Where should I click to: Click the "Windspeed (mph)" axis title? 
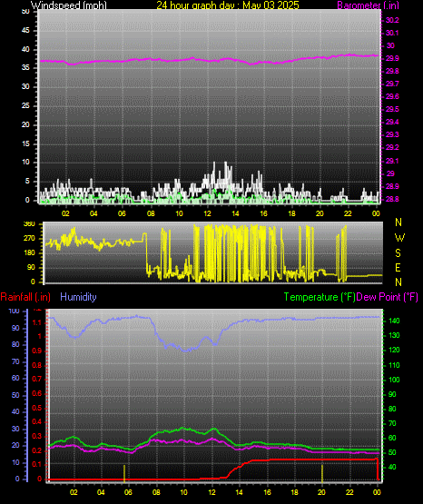69,5
